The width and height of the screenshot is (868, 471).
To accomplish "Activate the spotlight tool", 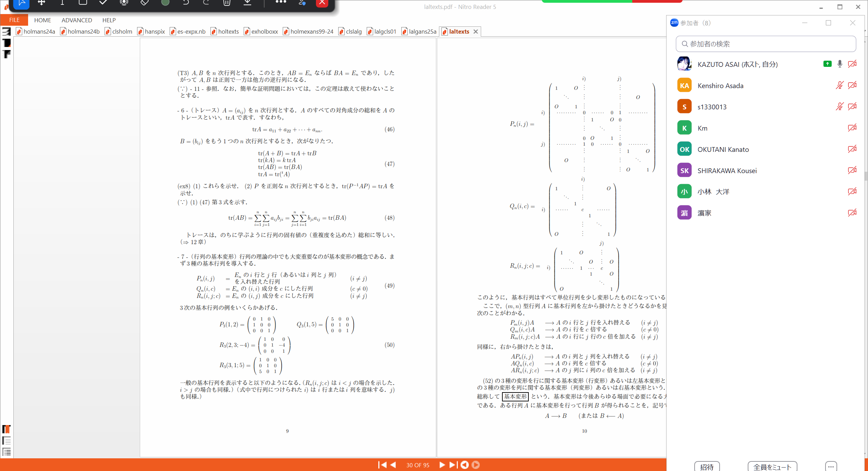I will (x=124, y=3).
